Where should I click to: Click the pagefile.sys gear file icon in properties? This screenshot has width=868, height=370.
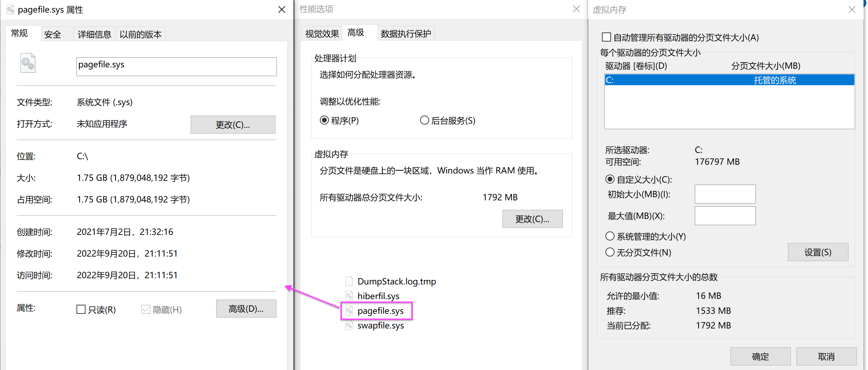click(x=28, y=63)
